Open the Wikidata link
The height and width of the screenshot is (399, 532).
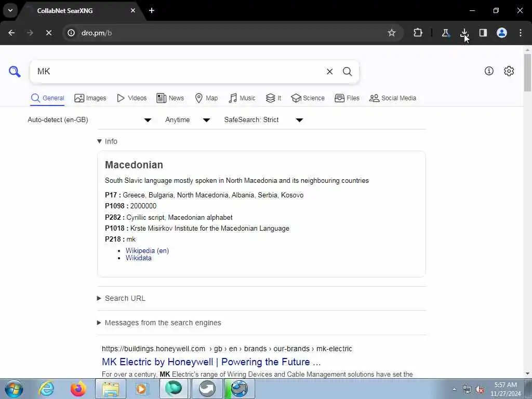138,258
